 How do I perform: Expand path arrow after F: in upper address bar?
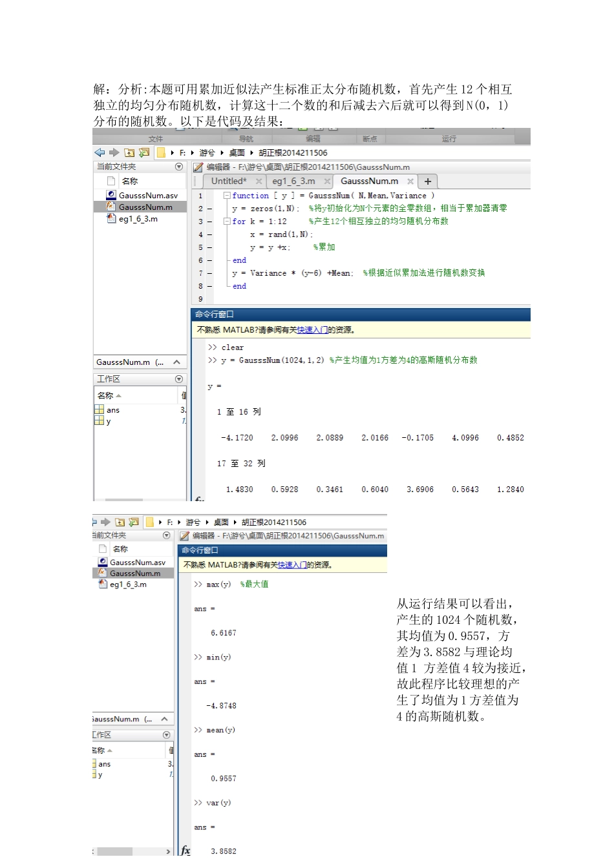point(192,153)
